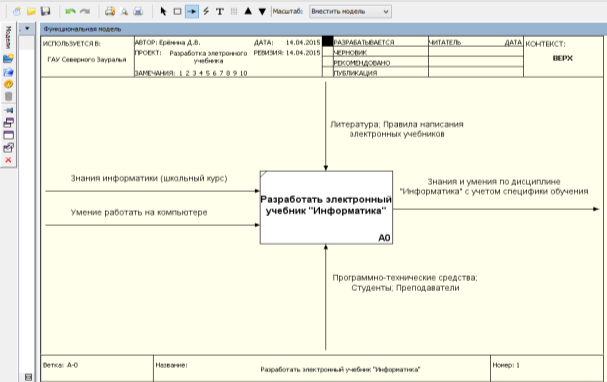Click the red X sidebar icon

tap(9, 160)
